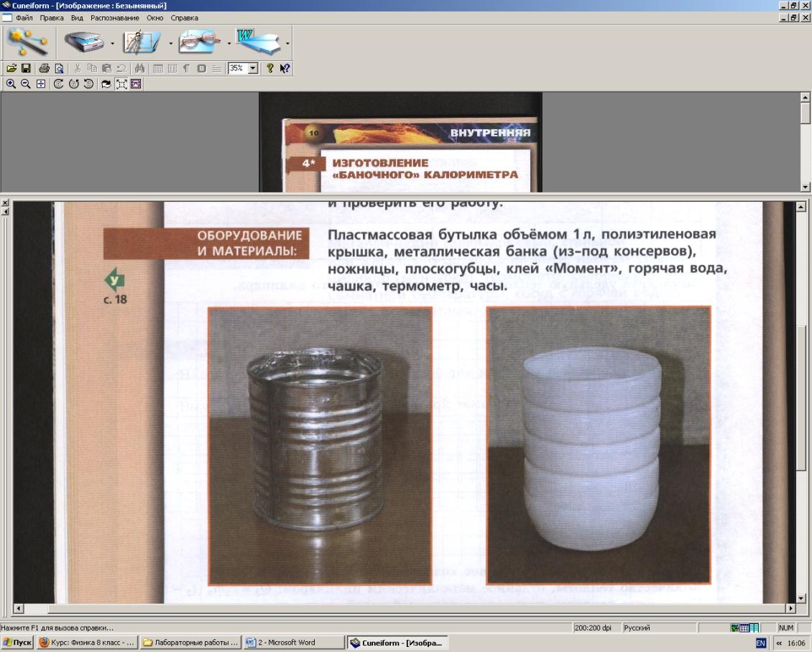The height and width of the screenshot is (652, 812).
Task: Open search with the binoculars icon
Action: point(139,68)
